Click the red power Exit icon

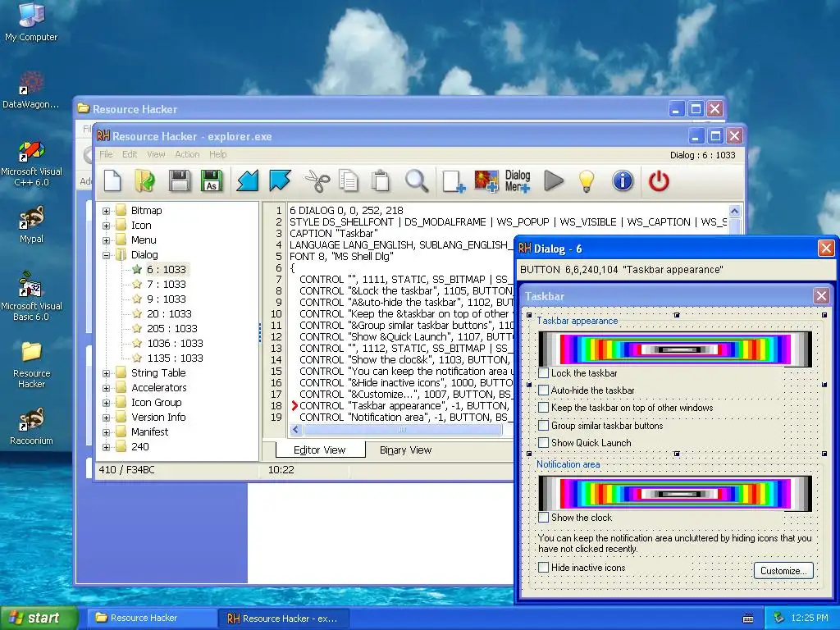659,180
